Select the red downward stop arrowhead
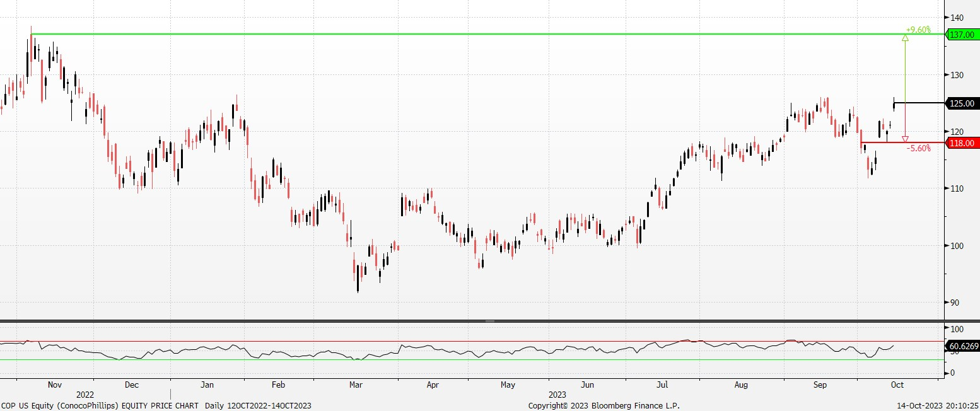The width and height of the screenshot is (980, 411). click(906, 139)
